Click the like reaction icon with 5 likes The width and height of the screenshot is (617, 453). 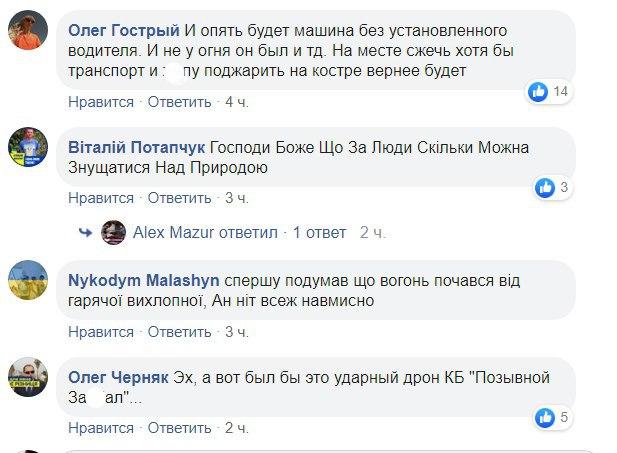pos(545,416)
